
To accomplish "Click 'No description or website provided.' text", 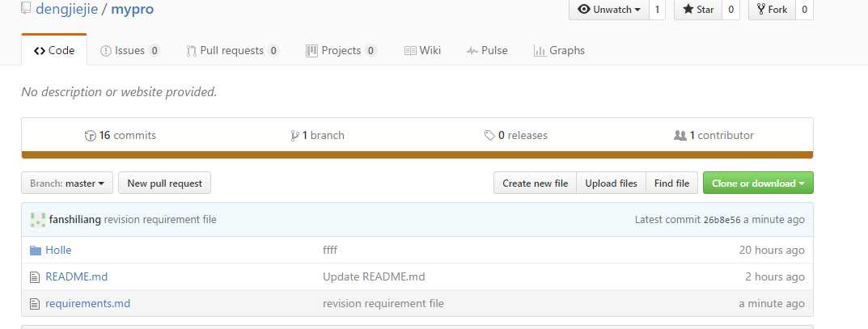I will [x=119, y=92].
